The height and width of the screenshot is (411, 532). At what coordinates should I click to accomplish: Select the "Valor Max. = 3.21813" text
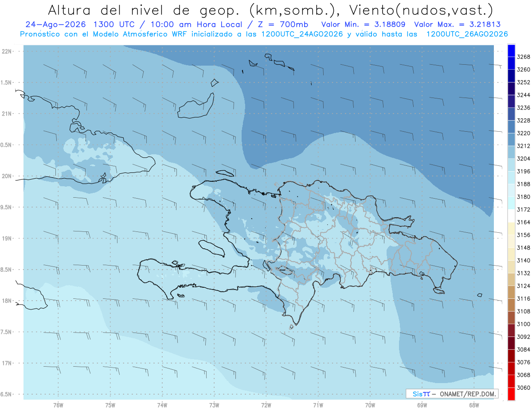pyautogui.click(x=458, y=25)
